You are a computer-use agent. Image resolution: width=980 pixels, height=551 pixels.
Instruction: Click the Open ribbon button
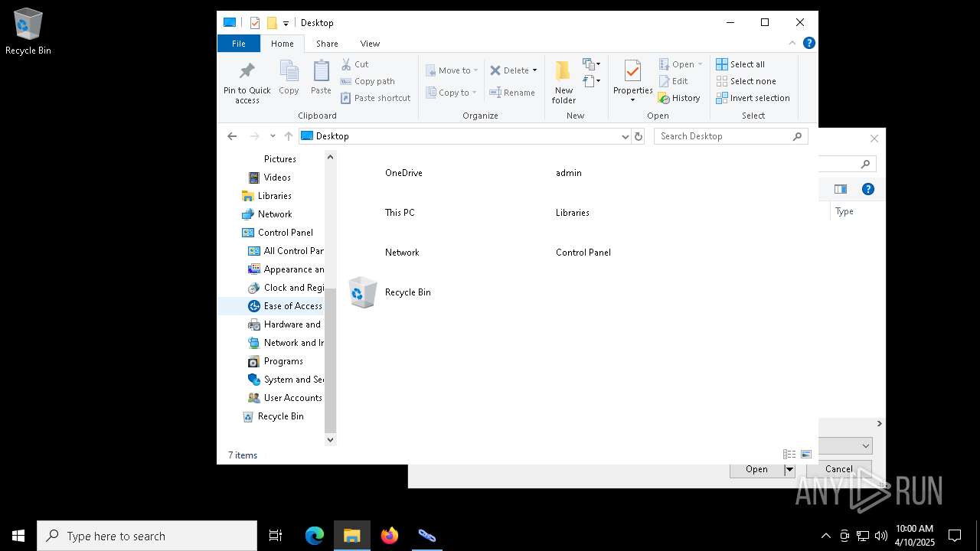(680, 64)
